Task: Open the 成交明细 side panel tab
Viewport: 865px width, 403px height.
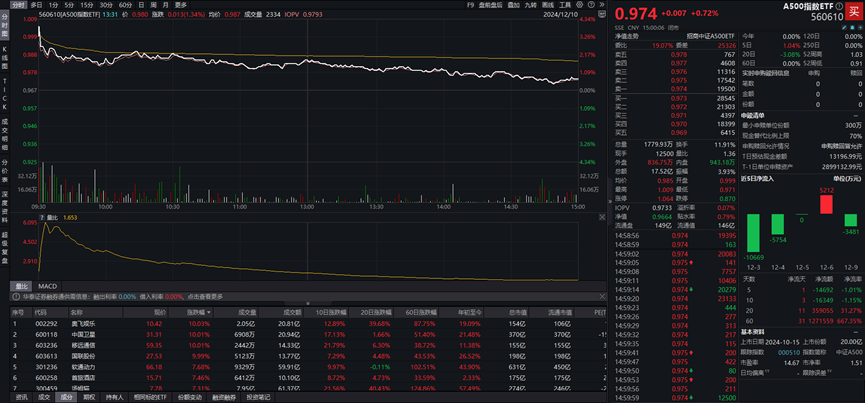Action: [x=5, y=125]
